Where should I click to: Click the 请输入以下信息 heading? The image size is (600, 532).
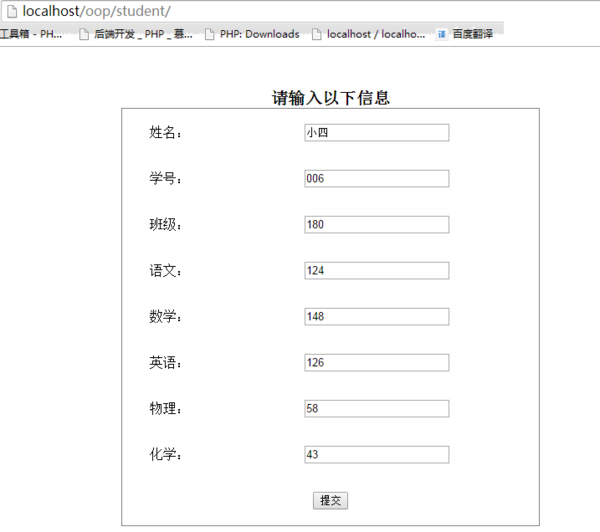(x=331, y=98)
